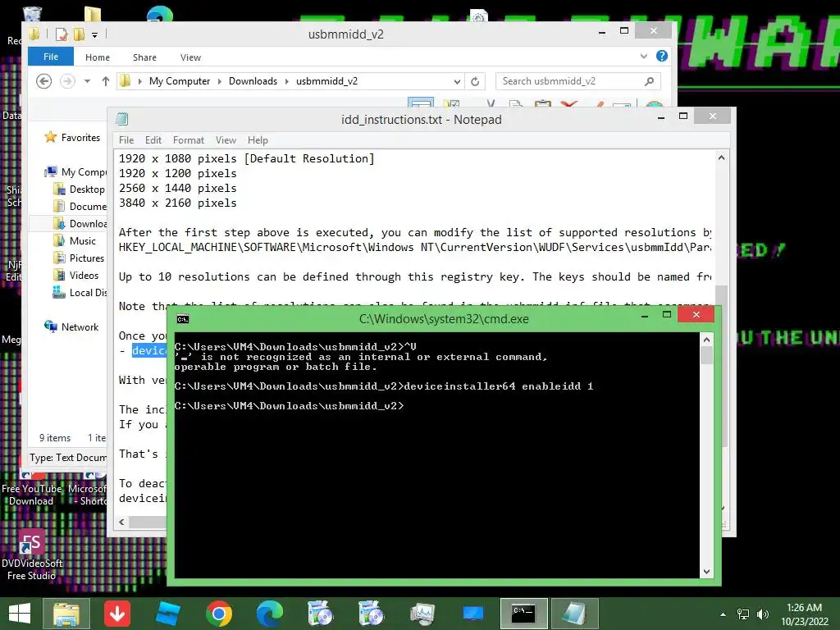
Task: Open File Explorer from the taskbar
Action: (x=66, y=614)
